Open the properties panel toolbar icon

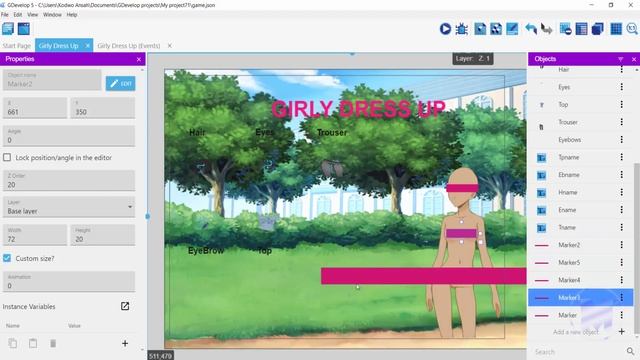512,29
